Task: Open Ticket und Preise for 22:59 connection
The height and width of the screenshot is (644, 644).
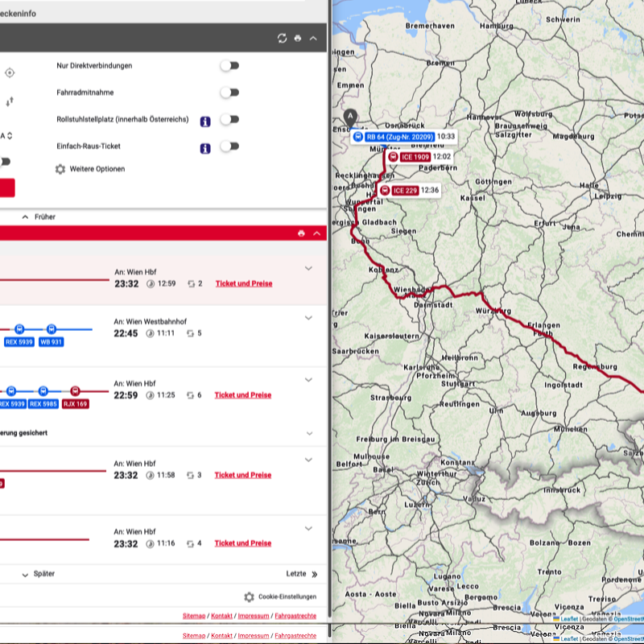Action: [x=243, y=394]
